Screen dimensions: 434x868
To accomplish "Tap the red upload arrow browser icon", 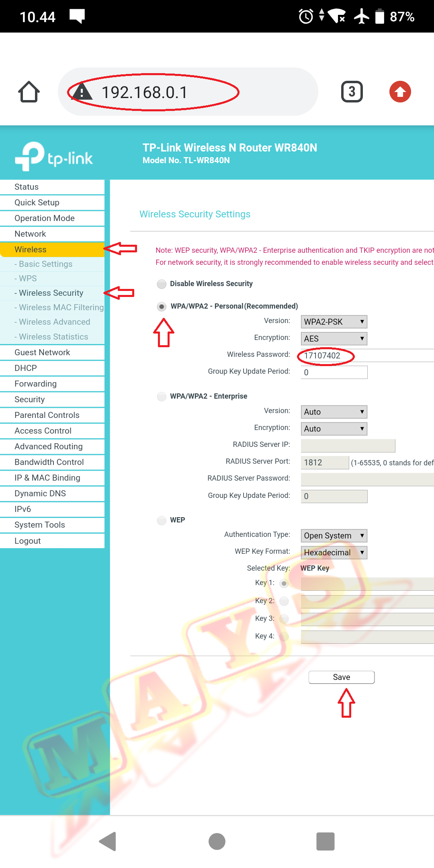I will pyautogui.click(x=400, y=92).
